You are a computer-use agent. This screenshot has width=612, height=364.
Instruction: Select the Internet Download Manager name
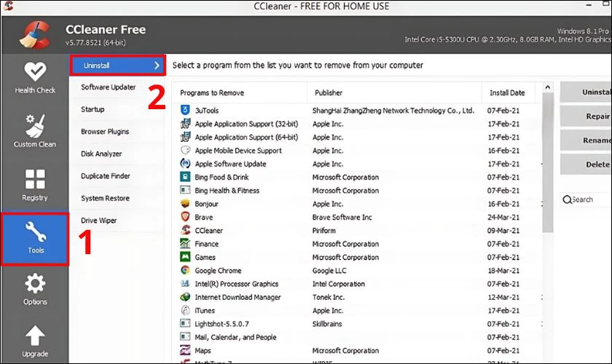pyautogui.click(x=238, y=297)
